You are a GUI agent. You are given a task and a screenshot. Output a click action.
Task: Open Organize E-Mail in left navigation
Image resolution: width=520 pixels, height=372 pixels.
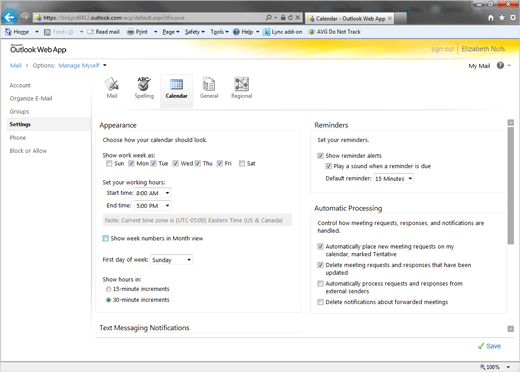click(x=31, y=98)
